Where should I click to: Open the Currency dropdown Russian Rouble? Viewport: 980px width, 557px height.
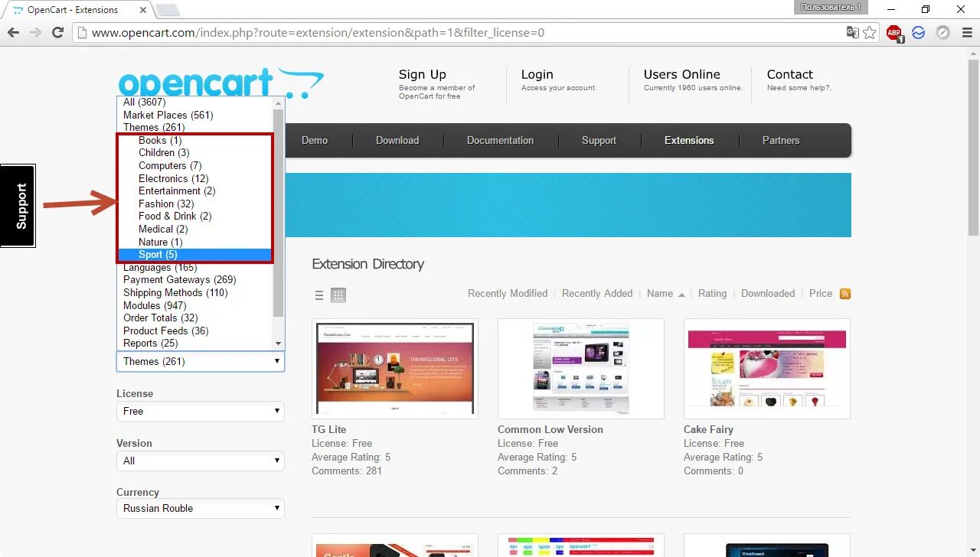(201, 508)
